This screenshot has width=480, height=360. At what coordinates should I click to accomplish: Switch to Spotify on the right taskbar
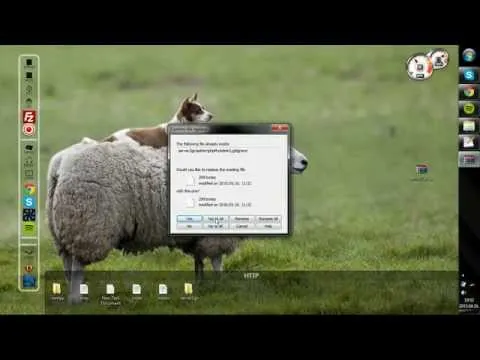tap(469, 109)
